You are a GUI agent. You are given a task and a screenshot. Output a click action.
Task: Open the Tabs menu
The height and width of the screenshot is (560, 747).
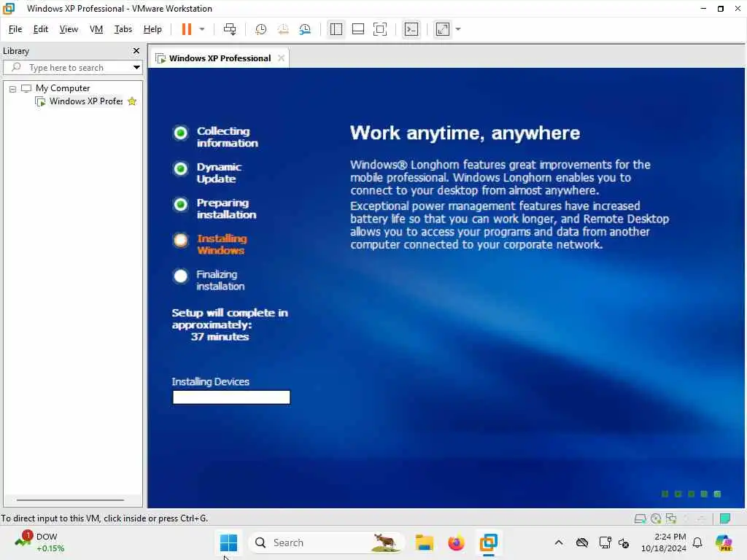(x=123, y=29)
